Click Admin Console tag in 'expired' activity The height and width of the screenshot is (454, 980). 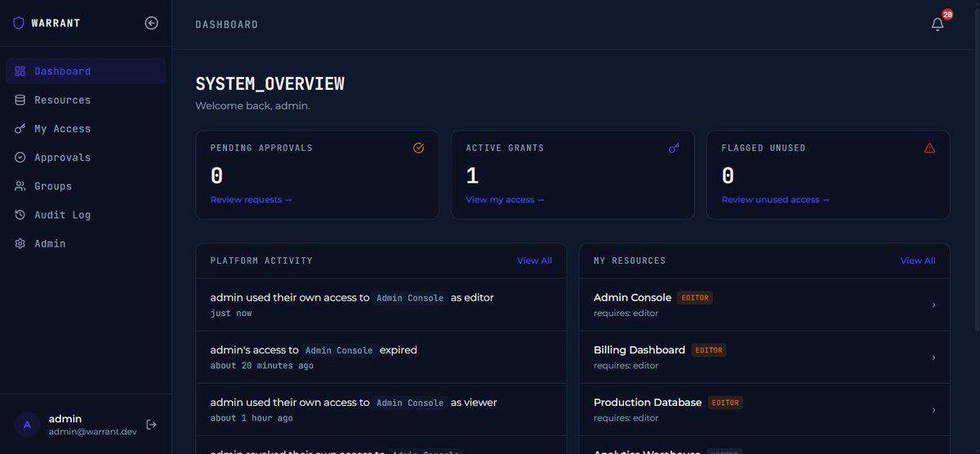coord(339,350)
